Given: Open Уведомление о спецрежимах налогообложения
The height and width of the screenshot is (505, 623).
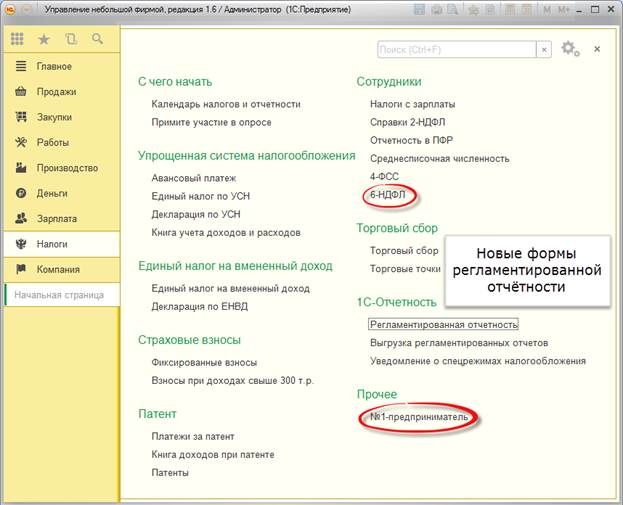Looking at the screenshot, I should coord(478,361).
